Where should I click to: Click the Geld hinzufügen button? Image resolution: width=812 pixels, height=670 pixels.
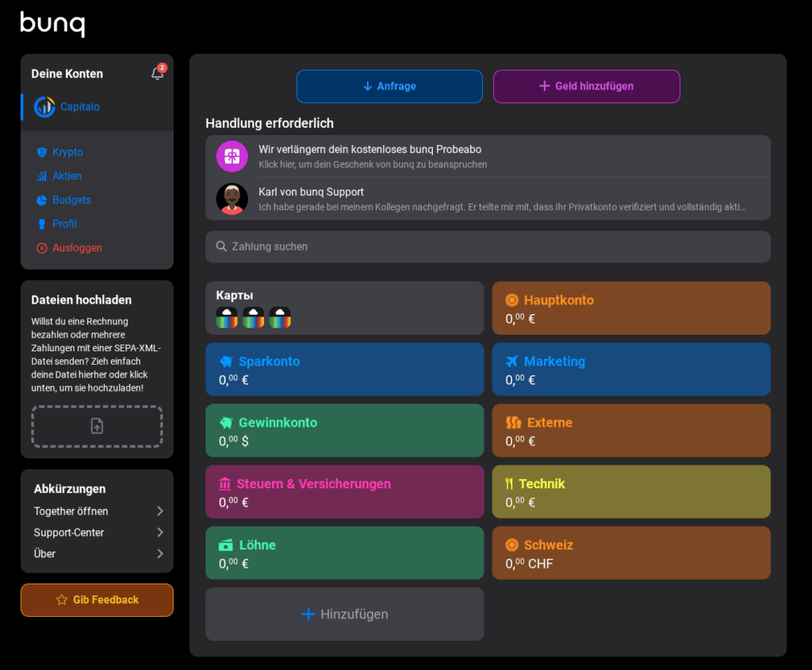586,86
